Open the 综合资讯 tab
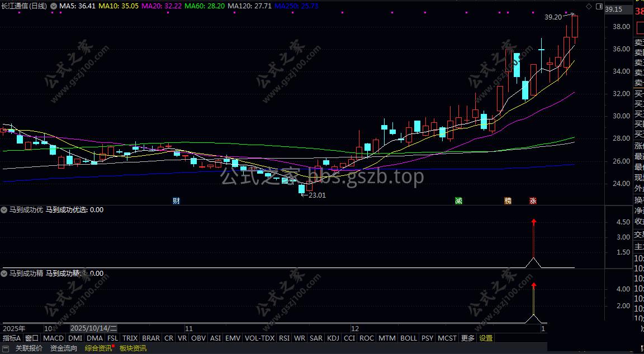 click(98, 348)
